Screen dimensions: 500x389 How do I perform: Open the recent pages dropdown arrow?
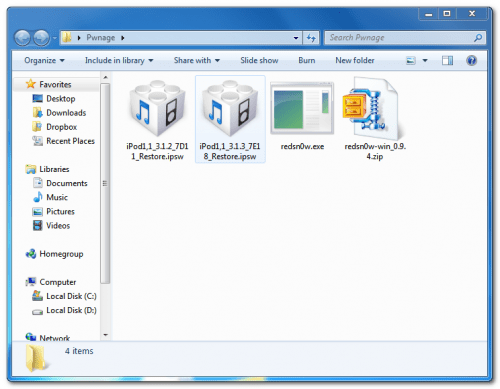(54, 38)
